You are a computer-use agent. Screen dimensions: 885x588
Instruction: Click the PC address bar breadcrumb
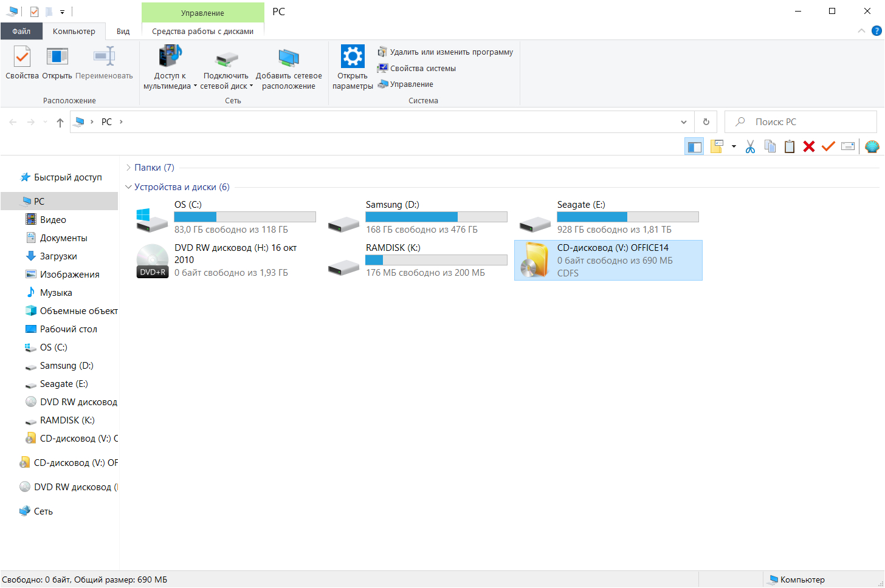pos(106,122)
